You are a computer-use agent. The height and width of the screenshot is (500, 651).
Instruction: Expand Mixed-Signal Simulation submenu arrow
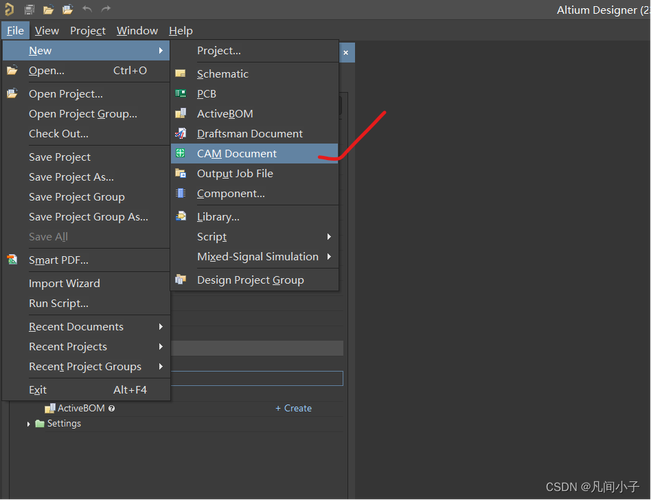coord(329,256)
